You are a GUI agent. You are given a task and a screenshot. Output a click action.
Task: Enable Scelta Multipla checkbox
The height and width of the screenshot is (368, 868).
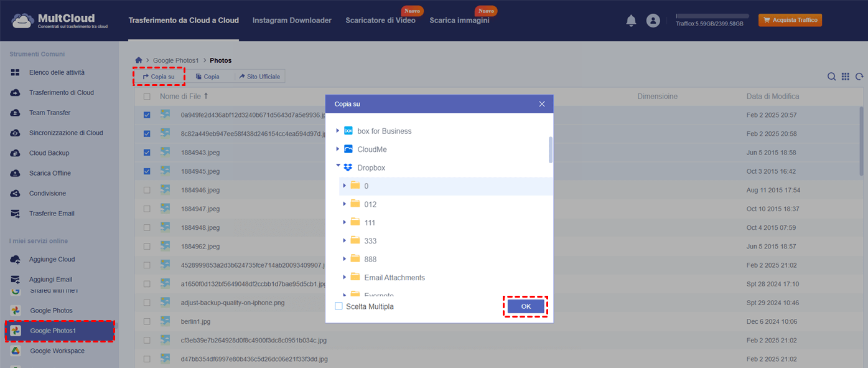pyautogui.click(x=338, y=306)
